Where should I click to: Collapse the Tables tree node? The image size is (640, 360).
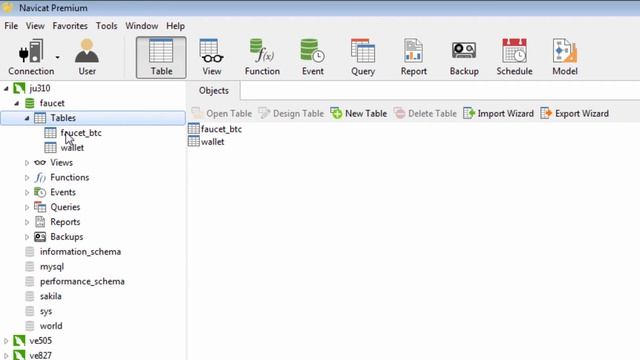pyautogui.click(x=27, y=118)
